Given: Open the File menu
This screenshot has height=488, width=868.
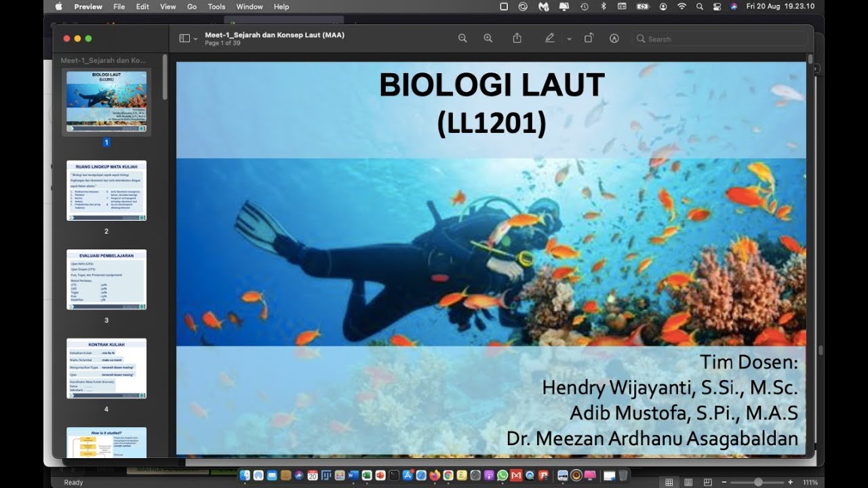Looking at the screenshot, I should click(x=119, y=7).
